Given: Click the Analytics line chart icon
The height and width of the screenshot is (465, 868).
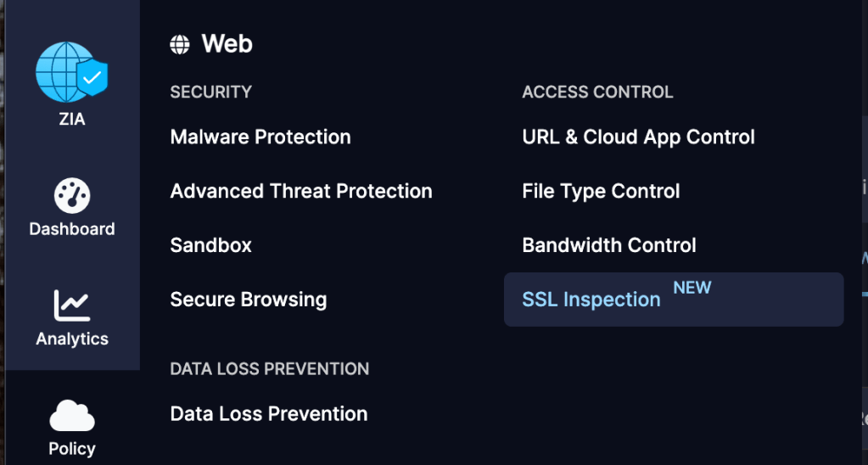Looking at the screenshot, I should 72,305.
